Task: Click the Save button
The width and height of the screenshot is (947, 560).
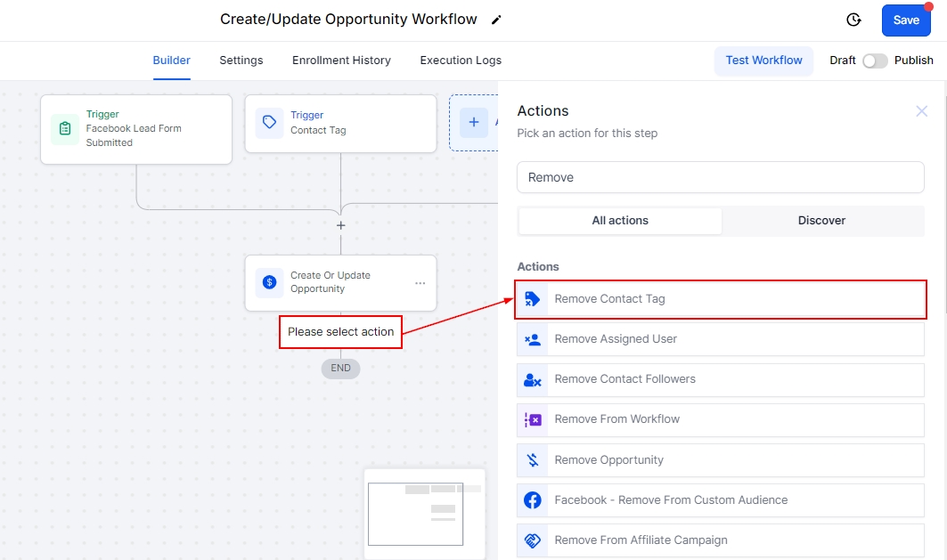Action: 906,20
